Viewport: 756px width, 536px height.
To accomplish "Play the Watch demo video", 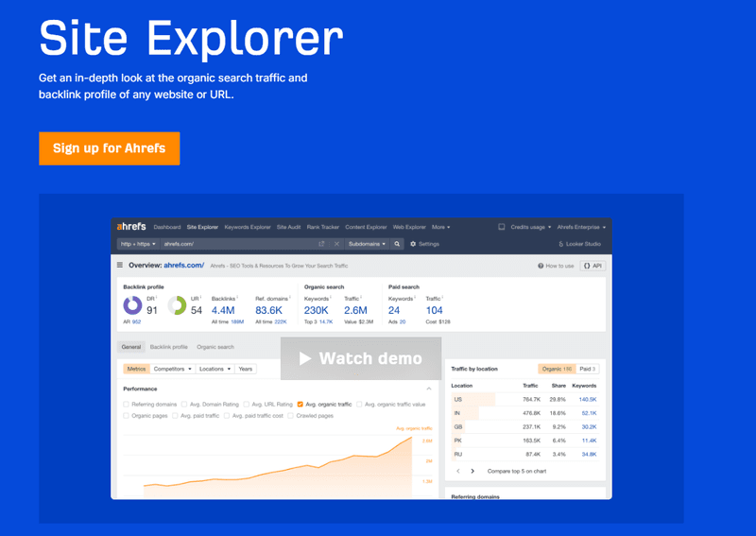I will click(361, 358).
